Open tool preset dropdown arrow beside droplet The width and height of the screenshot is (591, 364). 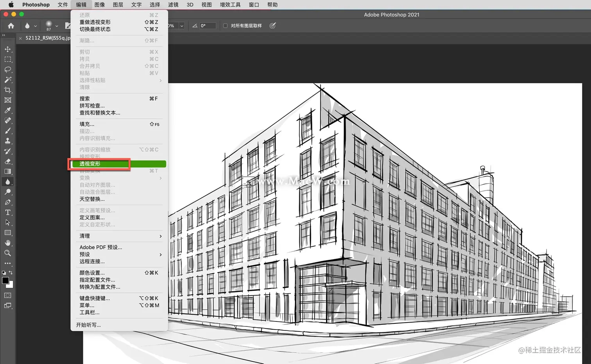coord(35,26)
